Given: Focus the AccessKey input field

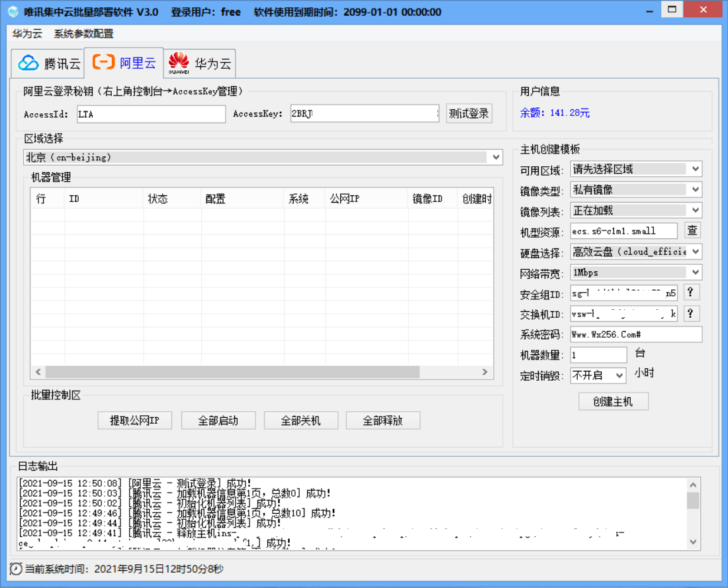Looking at the screenshot, I should coord(365,114).
